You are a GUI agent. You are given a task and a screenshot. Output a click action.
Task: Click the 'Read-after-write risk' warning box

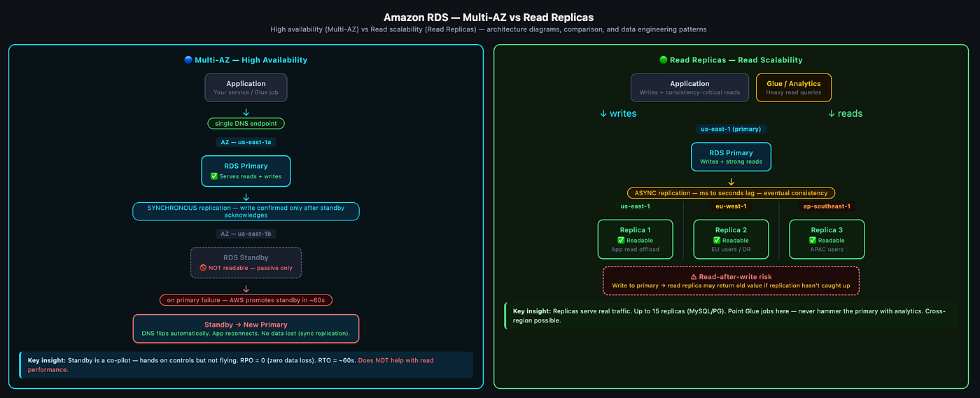point(731,280)
